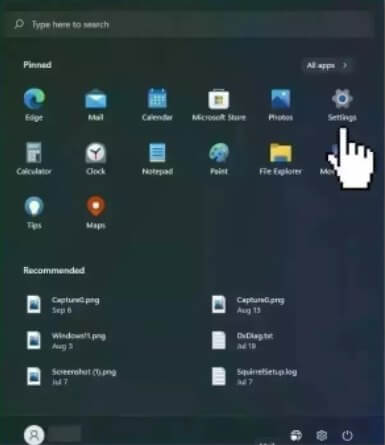Open Notepad from pinned apps
Screen dimensions: 385x445
pos(157,158)
